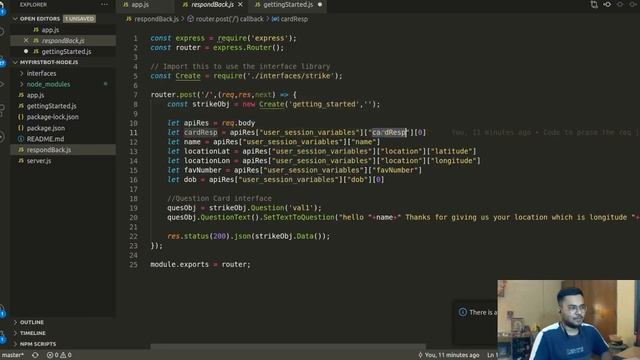Switch to the respondBack.js editor tab
The image size is (640, 360).
coord(212,5)
